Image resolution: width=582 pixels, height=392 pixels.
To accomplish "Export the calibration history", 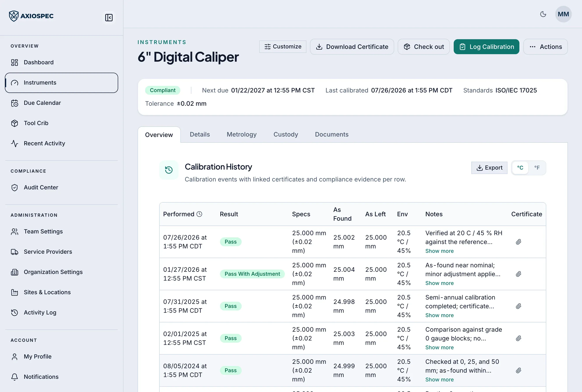I will coord(489,168).
